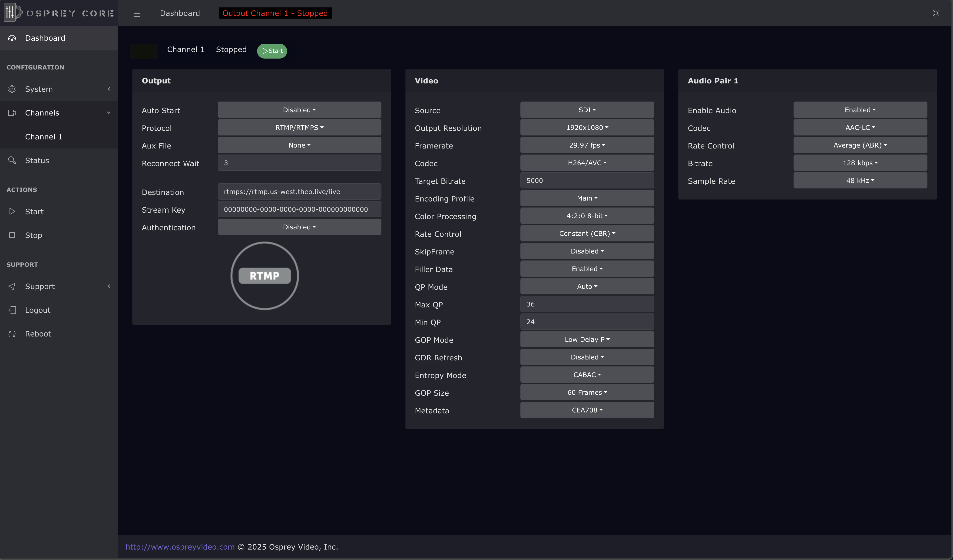The height and width of the screenshot is (560, 953).
Task: Open the Protocol RTMP/RTMPS dropdown
Action: (x=299, y=128)
